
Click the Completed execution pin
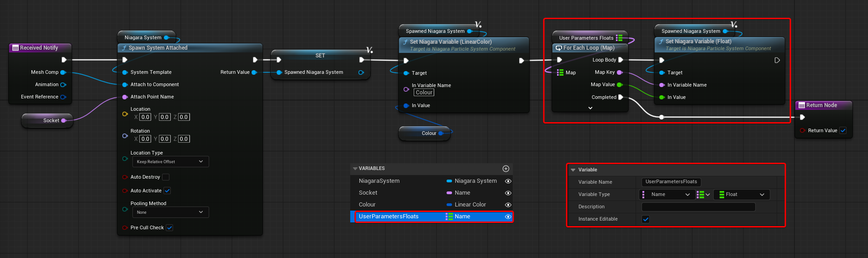coord(621,97)
